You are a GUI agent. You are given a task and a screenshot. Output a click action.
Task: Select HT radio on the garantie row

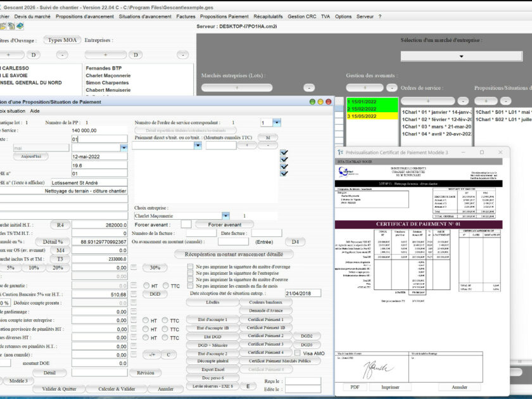coord(146,286)
